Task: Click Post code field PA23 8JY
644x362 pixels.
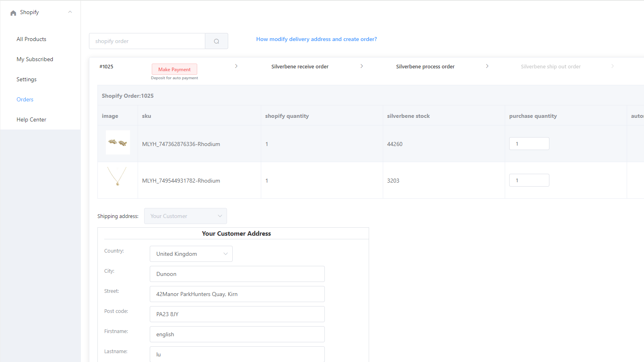Action: coord(237,314)
